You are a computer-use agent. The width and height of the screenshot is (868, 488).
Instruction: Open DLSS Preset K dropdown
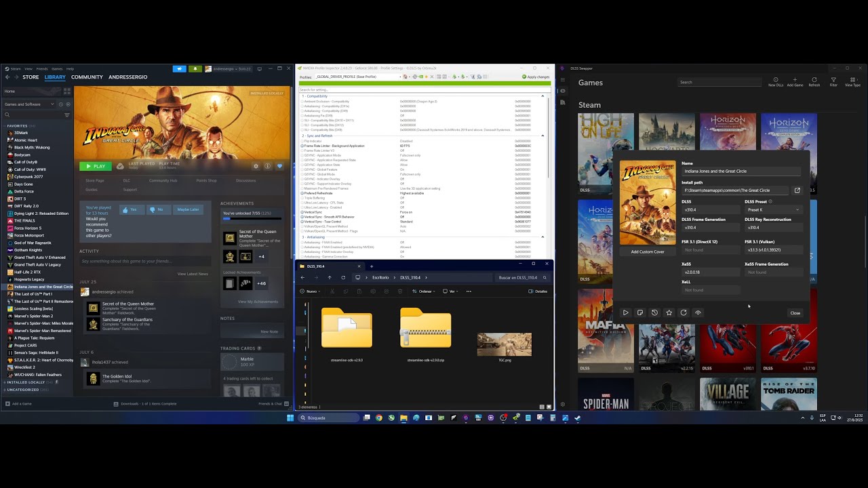(x=773, y=210)
